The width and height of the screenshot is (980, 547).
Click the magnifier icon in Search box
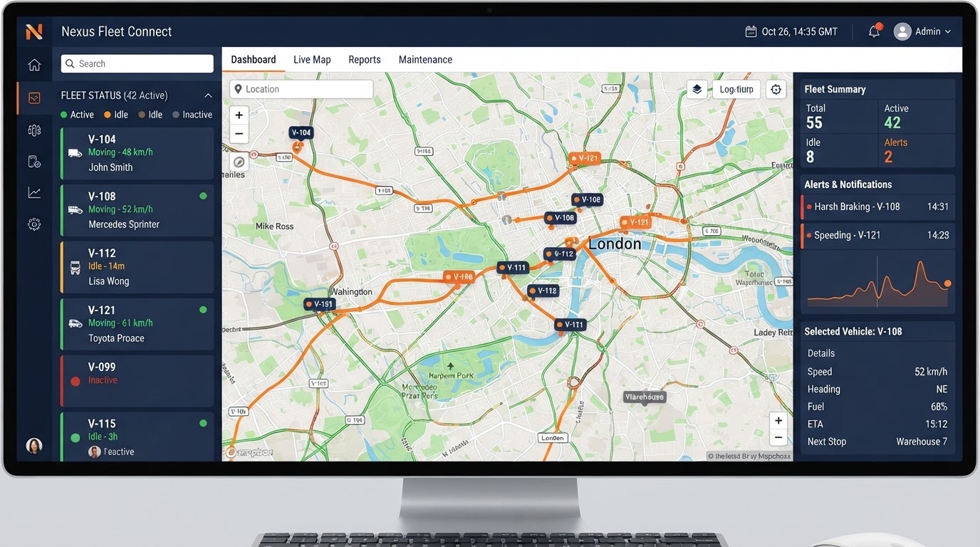[70, 63]
